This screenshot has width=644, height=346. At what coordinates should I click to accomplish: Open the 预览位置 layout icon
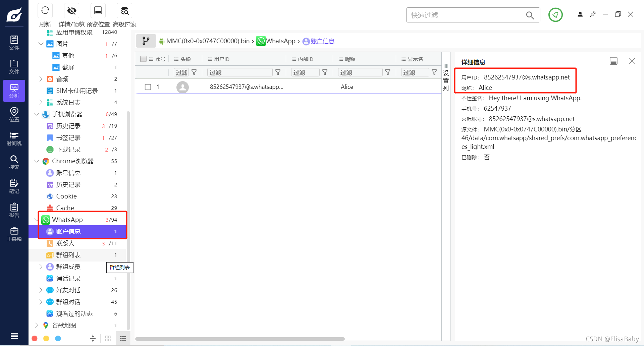tap(98, 10)
